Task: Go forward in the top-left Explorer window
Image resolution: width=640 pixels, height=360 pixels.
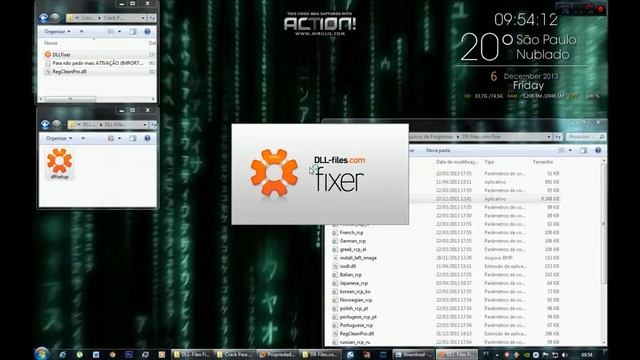Action: tap(55, 18)
